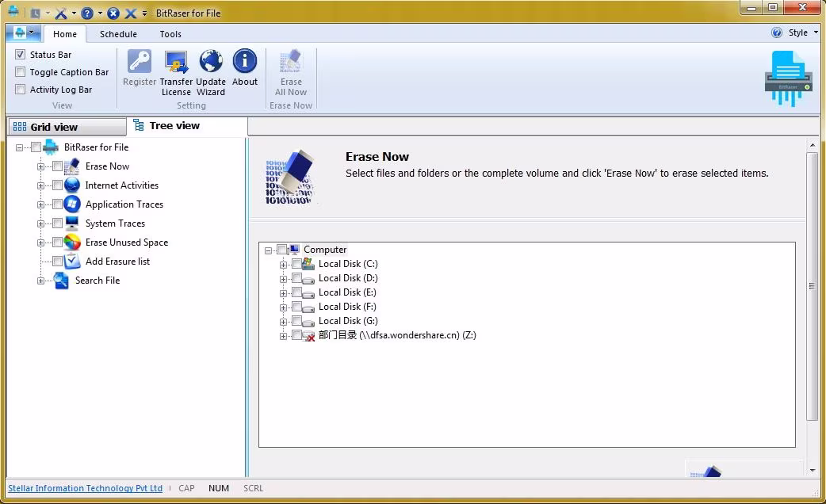Expand the Internet Activities node
Image resolution: width=826 pixels, height=504 pixels.
point(40,186)
